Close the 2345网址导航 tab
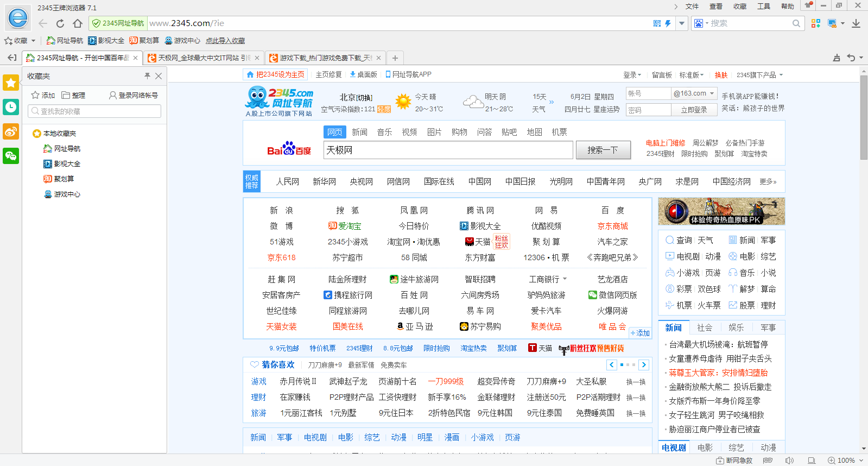The image size is (868, 466). pyautogui.click(x=136, y=58)
